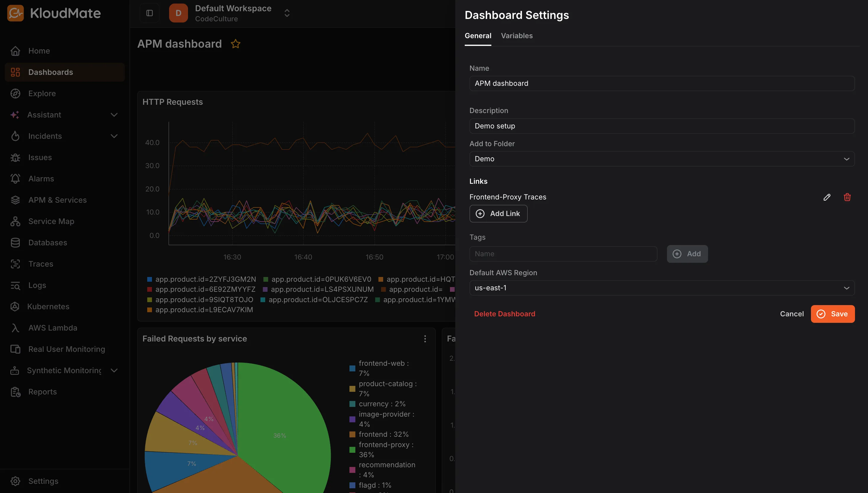Open Service Map from sidebar
Screen dimensions: 868x493
65,221
